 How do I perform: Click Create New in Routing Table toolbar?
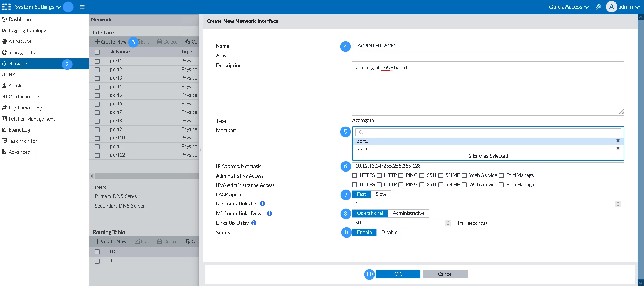110,241
